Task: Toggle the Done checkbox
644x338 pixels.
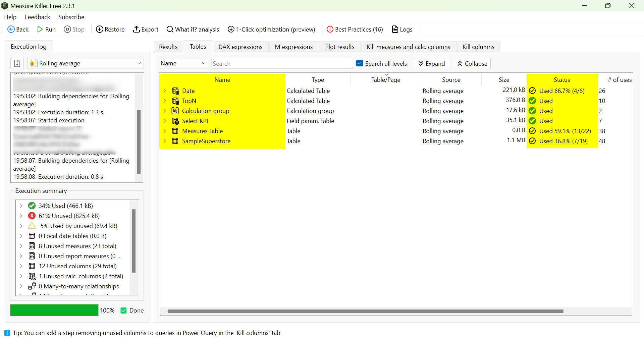Action: point(124,311)
